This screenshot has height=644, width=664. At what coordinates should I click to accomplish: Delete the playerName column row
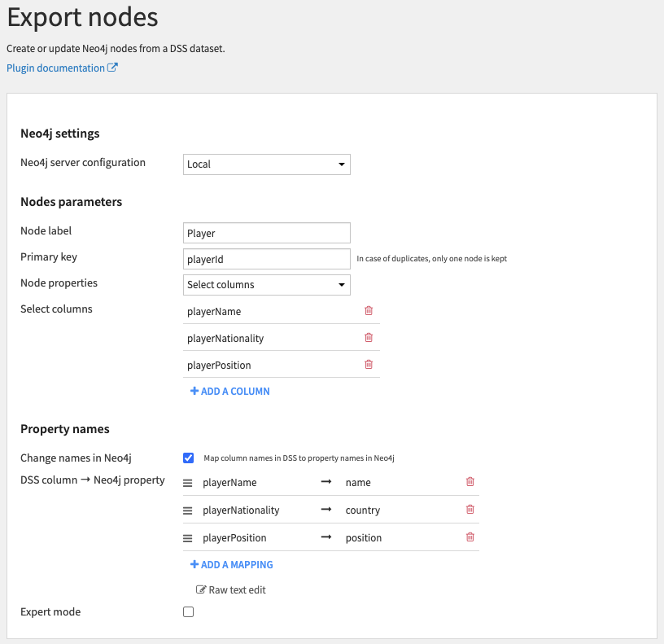pos(369,311)
